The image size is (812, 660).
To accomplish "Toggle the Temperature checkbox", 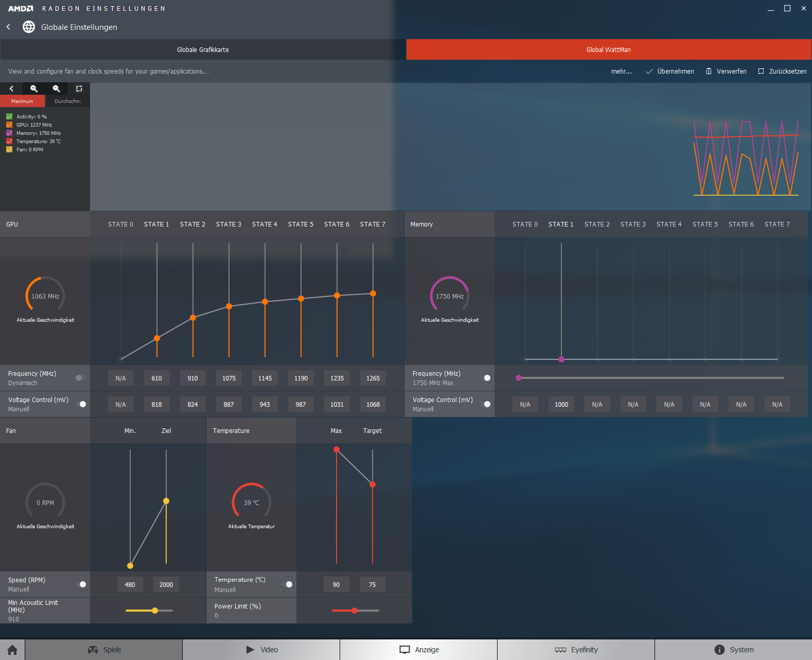I will tap(9, 141).
